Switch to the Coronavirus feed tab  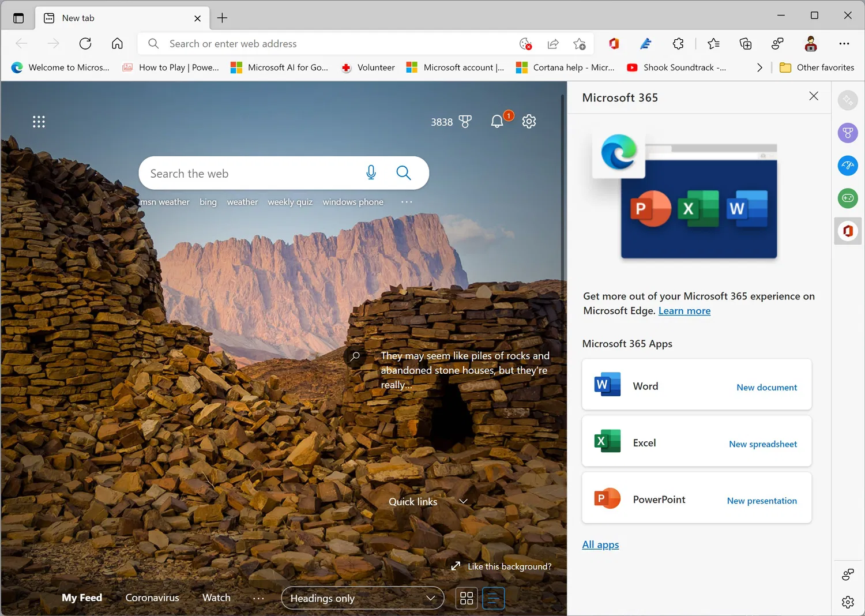152,598
